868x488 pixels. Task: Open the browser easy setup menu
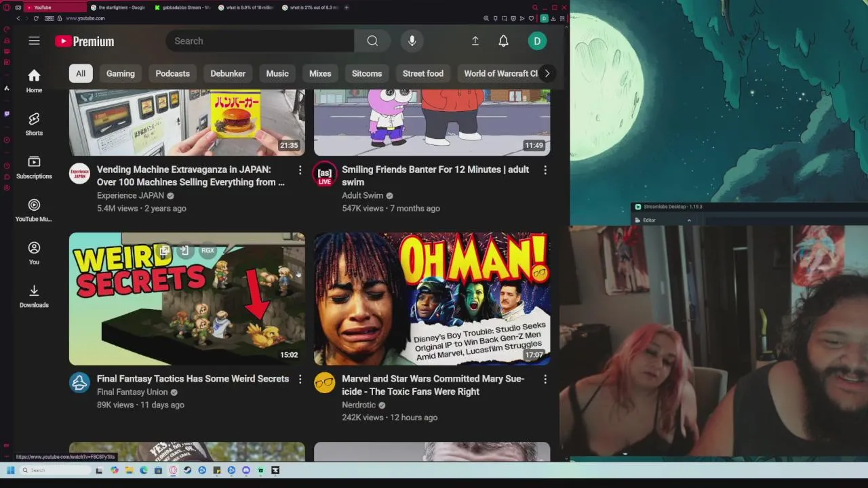point(561,18)
